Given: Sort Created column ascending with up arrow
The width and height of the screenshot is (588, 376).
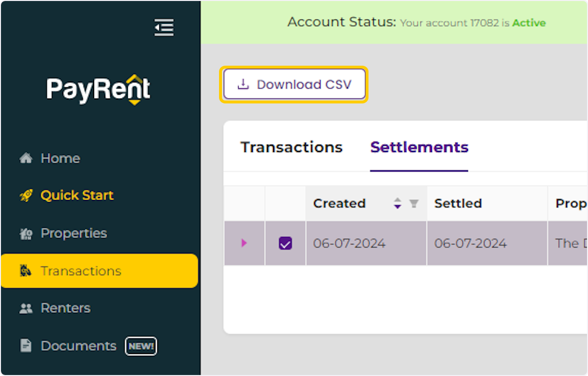Looking at the screenshot, I should 397,200.
